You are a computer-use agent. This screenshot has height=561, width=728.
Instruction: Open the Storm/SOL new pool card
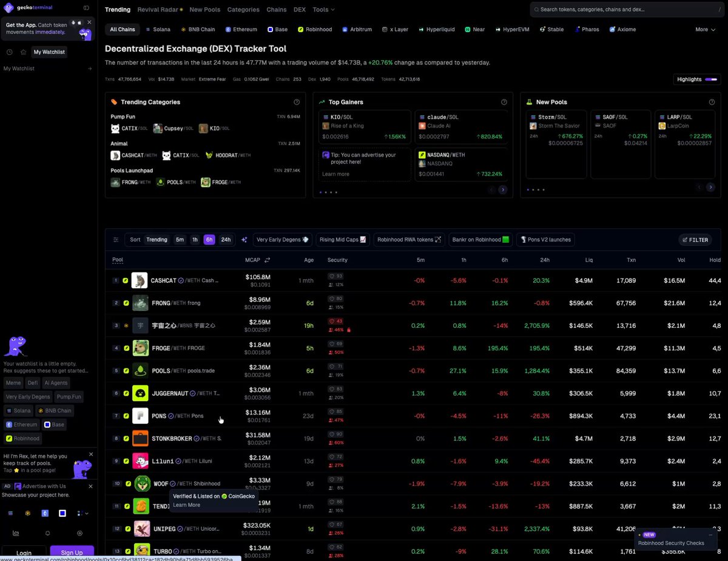556,144
